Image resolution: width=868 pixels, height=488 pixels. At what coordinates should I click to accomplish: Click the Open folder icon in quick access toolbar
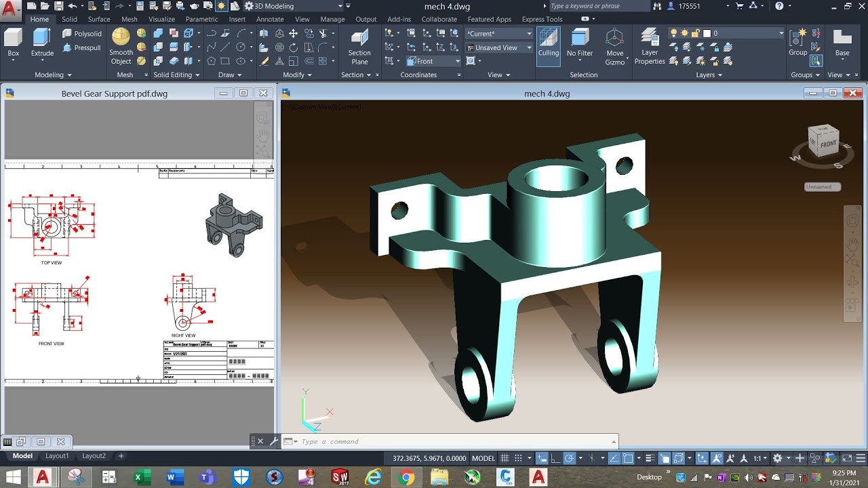[45, 6]
